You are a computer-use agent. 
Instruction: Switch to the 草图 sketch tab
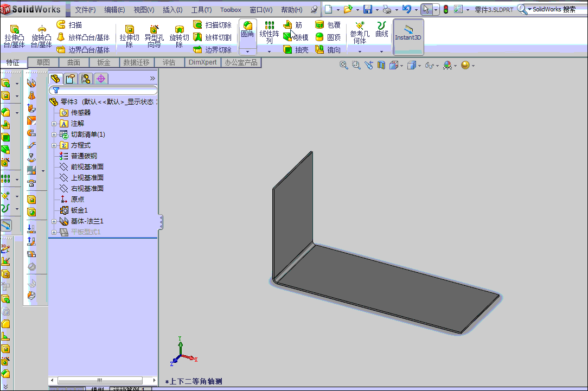(x=43, y=62)
